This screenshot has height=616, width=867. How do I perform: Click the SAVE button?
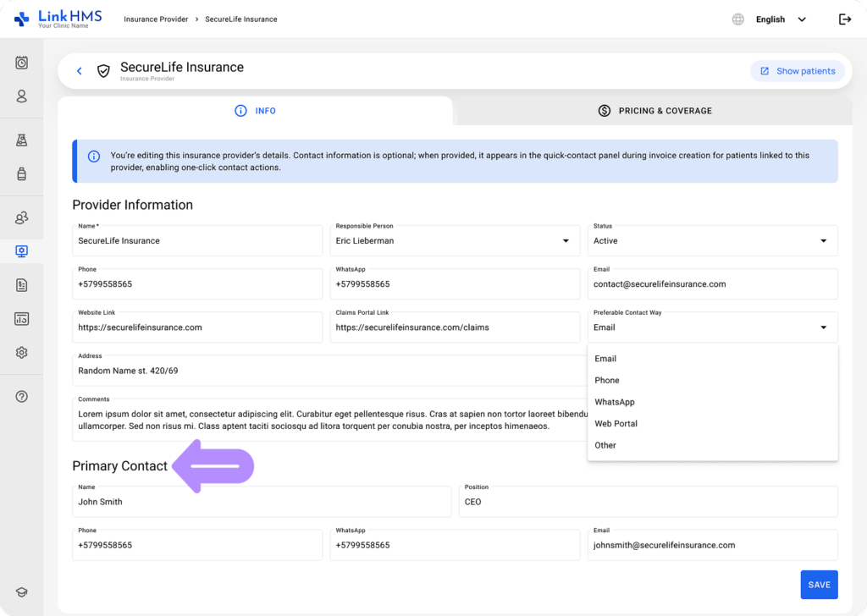819,585
